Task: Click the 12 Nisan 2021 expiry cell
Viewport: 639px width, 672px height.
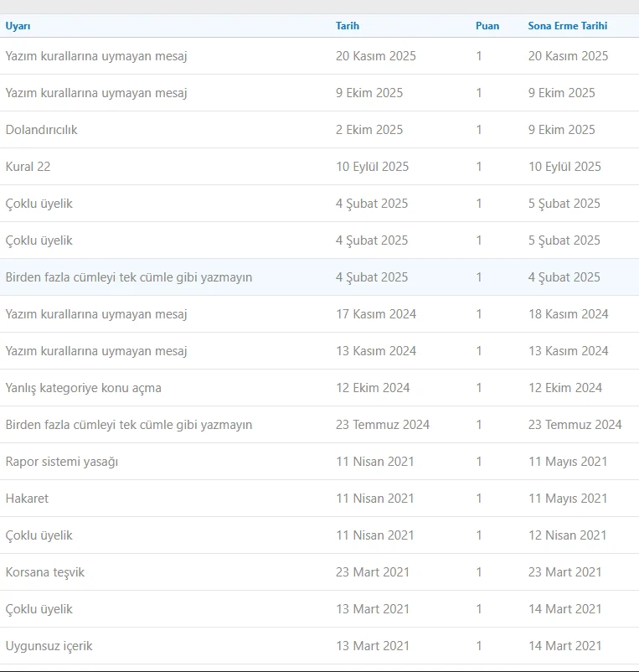Action: point(567,535)
